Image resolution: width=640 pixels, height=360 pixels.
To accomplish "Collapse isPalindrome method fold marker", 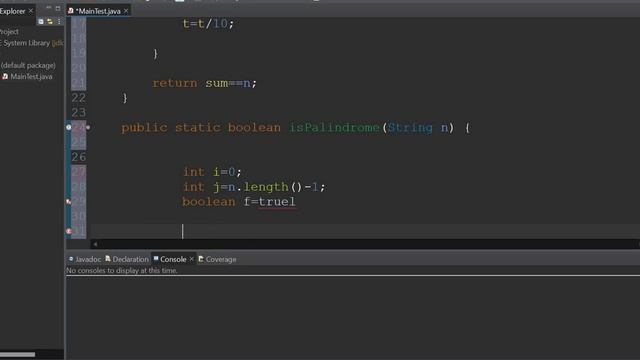I will [88, 127].
